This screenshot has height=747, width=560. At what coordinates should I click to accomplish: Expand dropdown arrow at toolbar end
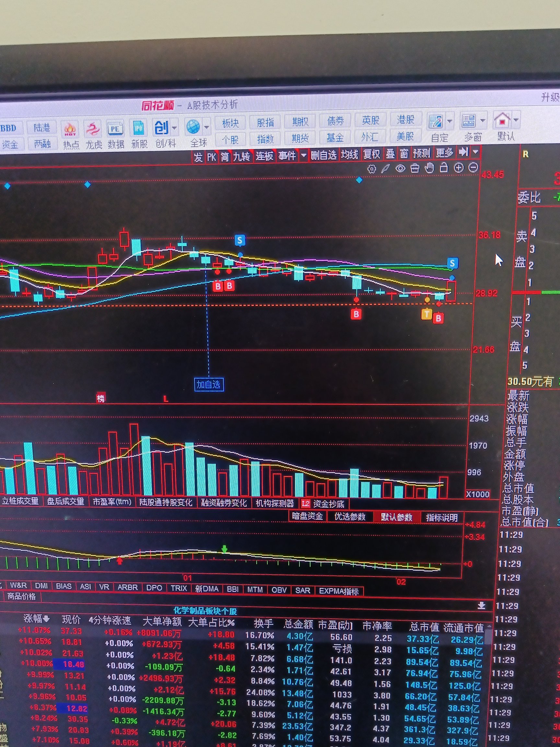476,152
